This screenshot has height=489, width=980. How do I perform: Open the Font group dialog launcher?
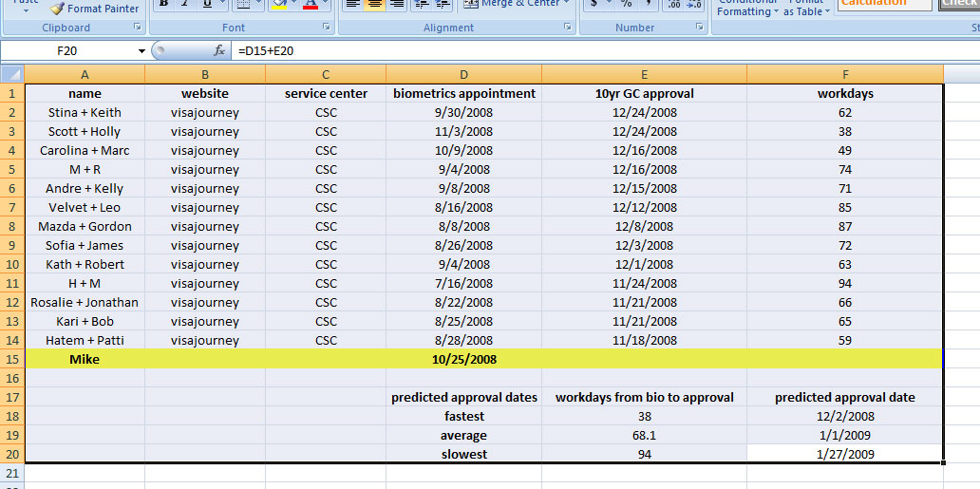[x=327, y=27]
